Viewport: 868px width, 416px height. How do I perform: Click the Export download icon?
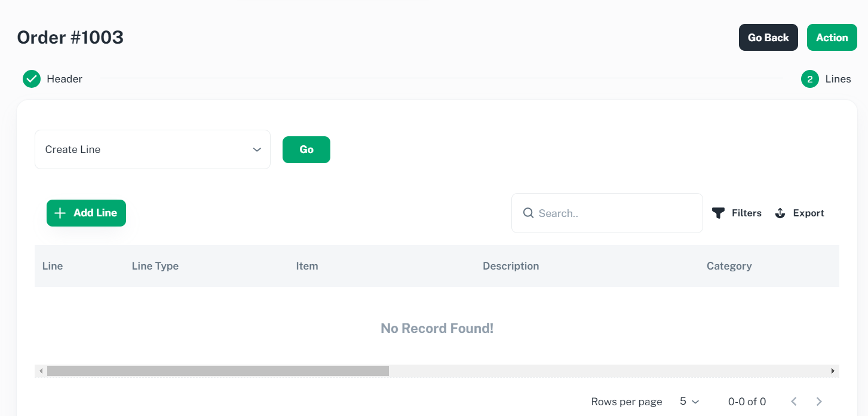tap(780, 213)
